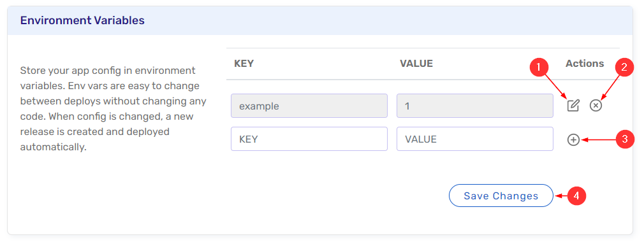The height and width of the screenshot is (242, 644).
Task: Click the text 'Store your app config in environment'
Action: pyautogui.click(x=108, y=71)
